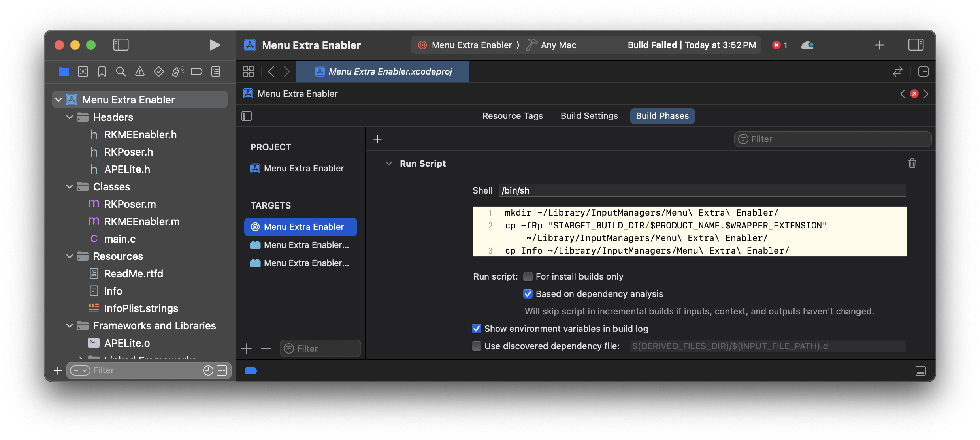Image resolution: width=980 pixels, height=440 pixels.
Task: Enable For install builds only
Action: [x=528, y=276]
